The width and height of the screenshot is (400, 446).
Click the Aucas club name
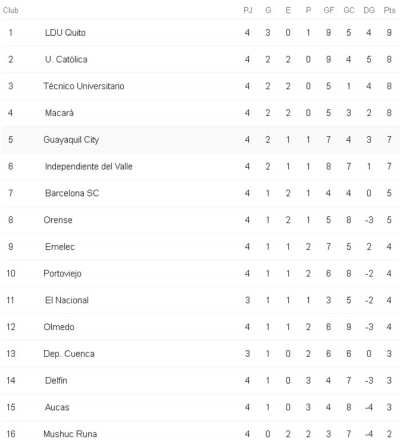(x=57, y=407)
